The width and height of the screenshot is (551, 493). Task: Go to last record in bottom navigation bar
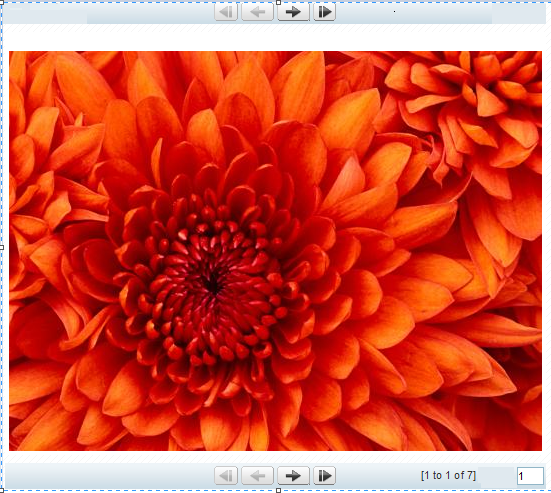click(x=324, y=476)
